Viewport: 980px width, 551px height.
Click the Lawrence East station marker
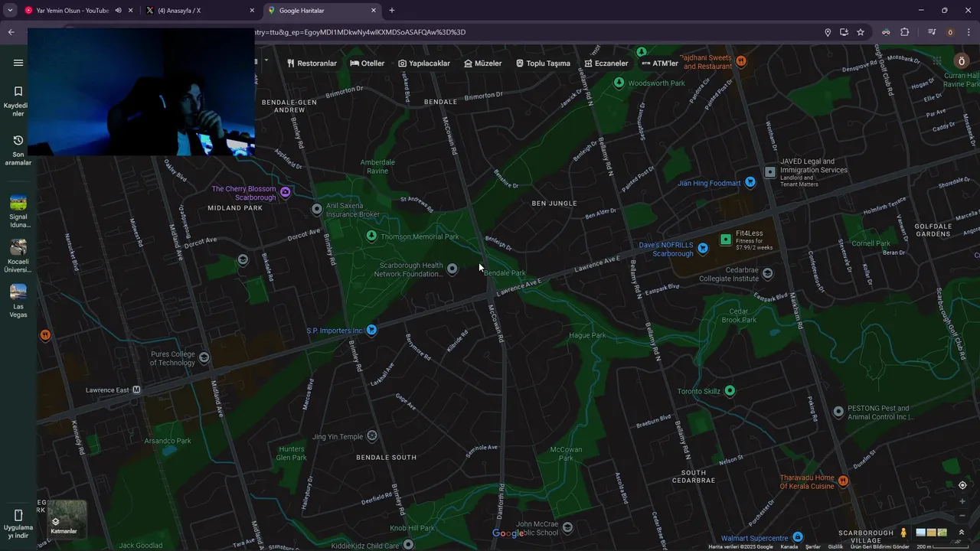(x=136, y=390)
